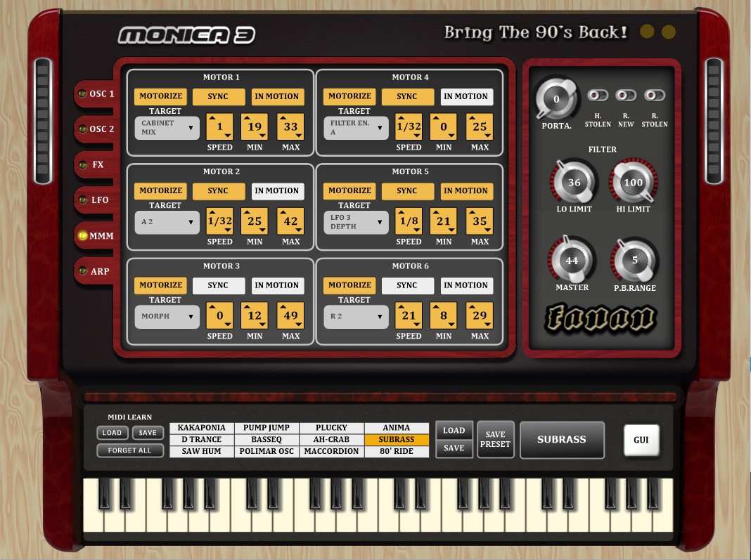Click the P.B.Range knob
The image size is (751, 560).
pyautogui.click(x=634, y=261)
